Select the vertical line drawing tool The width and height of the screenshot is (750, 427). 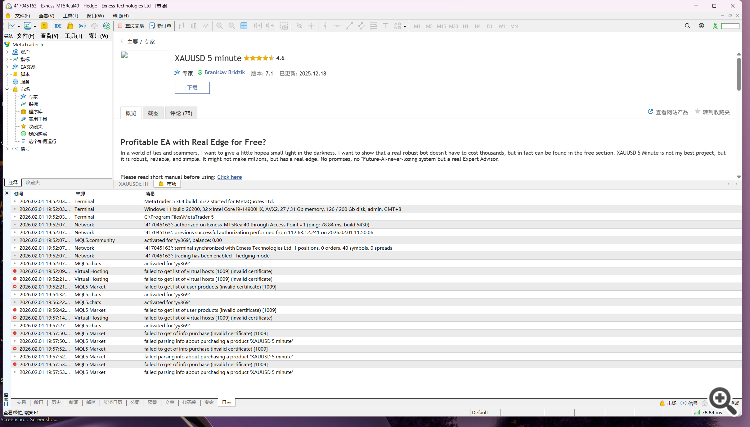[x=325, y=26]
